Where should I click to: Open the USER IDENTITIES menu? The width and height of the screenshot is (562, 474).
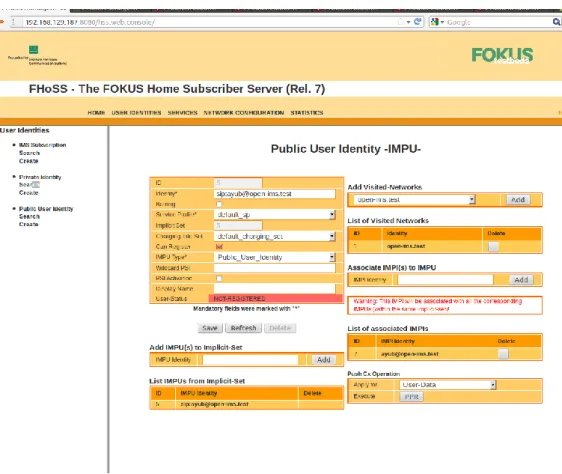click(x=136, y=113)
